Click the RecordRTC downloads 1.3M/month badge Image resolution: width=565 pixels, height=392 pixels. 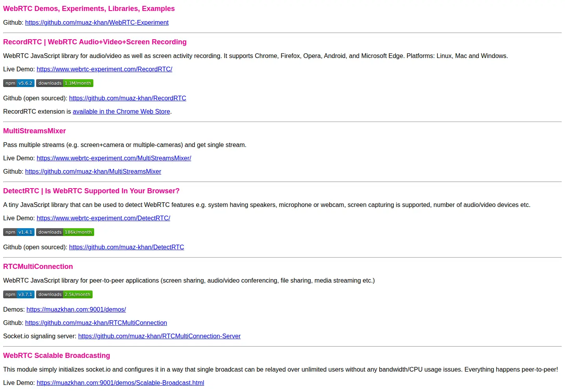(65, 83)
